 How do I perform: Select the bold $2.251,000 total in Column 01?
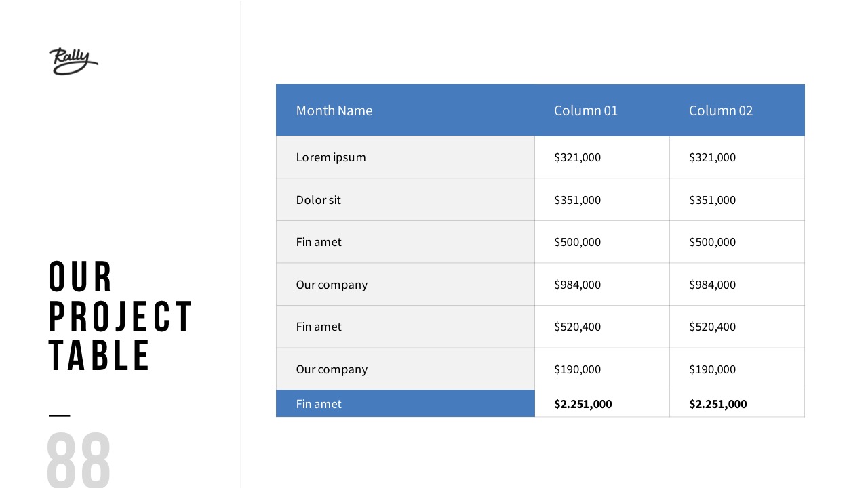(x=583, y=404)
